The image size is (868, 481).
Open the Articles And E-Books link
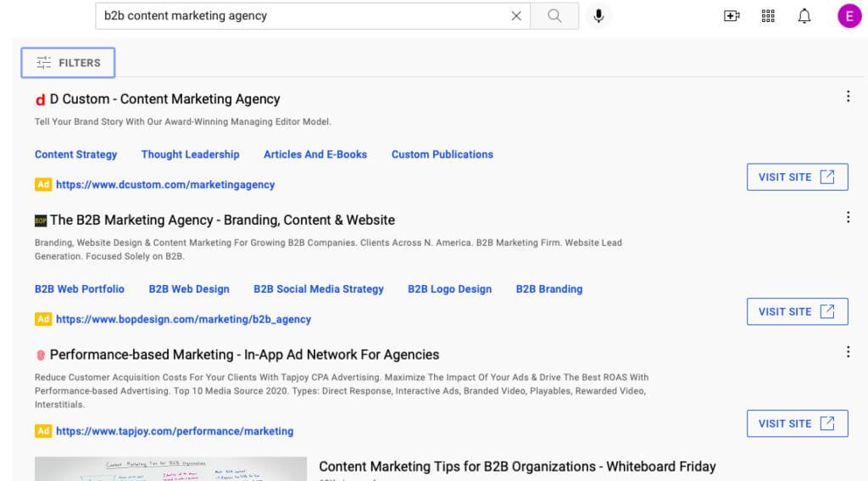point(315,154)
